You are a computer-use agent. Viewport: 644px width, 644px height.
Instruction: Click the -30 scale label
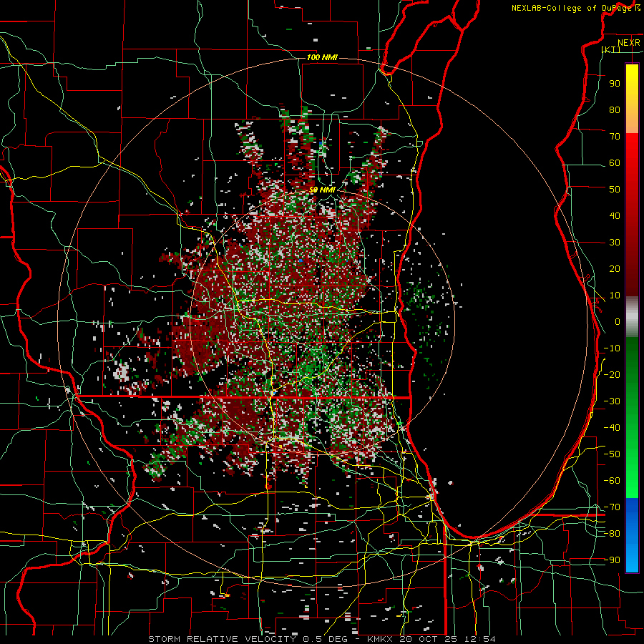(612, 401)
